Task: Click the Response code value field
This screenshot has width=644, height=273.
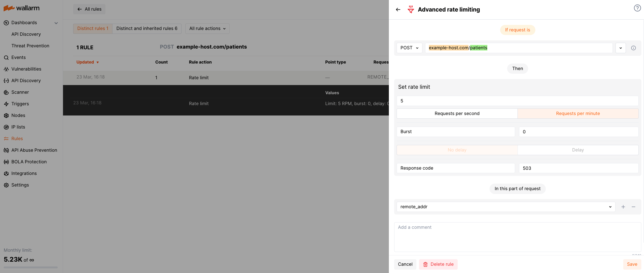Action: click(x=578, y=168)
